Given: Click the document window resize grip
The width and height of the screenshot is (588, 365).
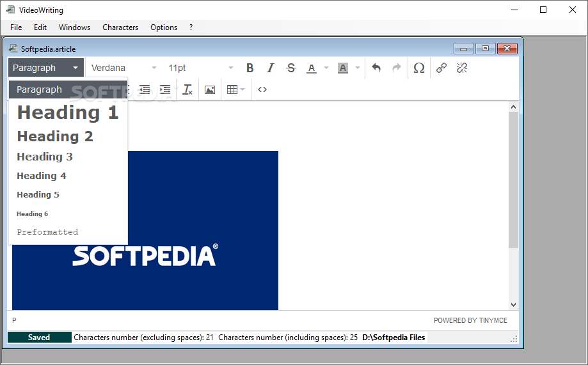Looking at the screenshot, I should pyautogui.click(x=514, y=339).
